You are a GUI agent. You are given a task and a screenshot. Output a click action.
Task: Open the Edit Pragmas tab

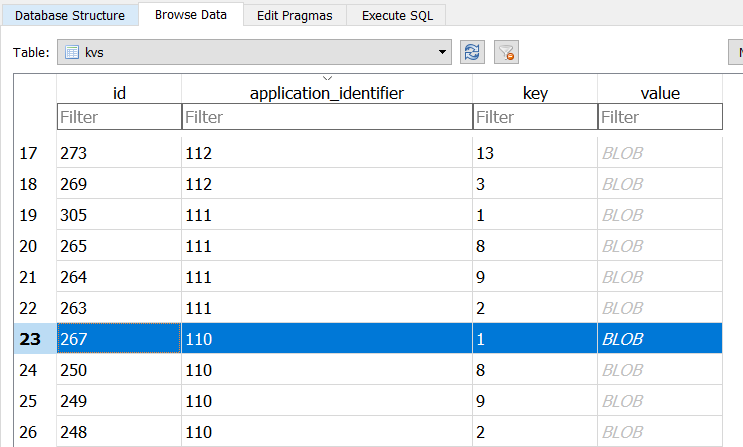(x=295, y=15)
